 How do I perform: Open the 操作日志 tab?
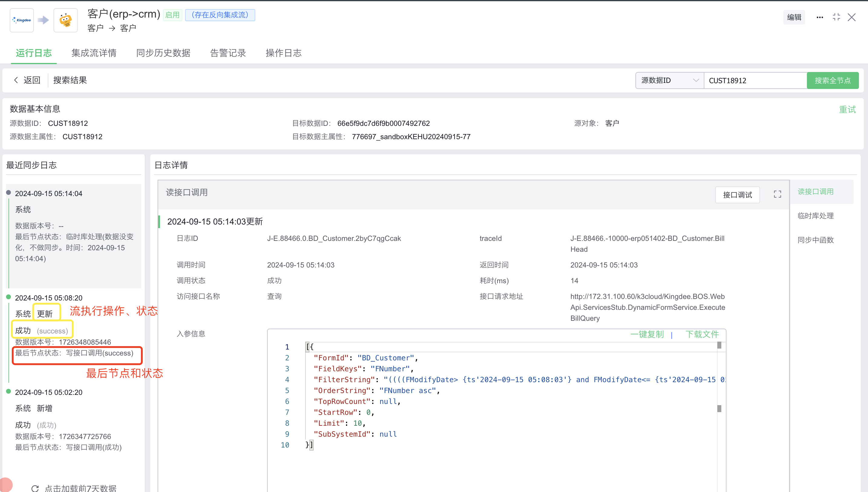[284, 53]
